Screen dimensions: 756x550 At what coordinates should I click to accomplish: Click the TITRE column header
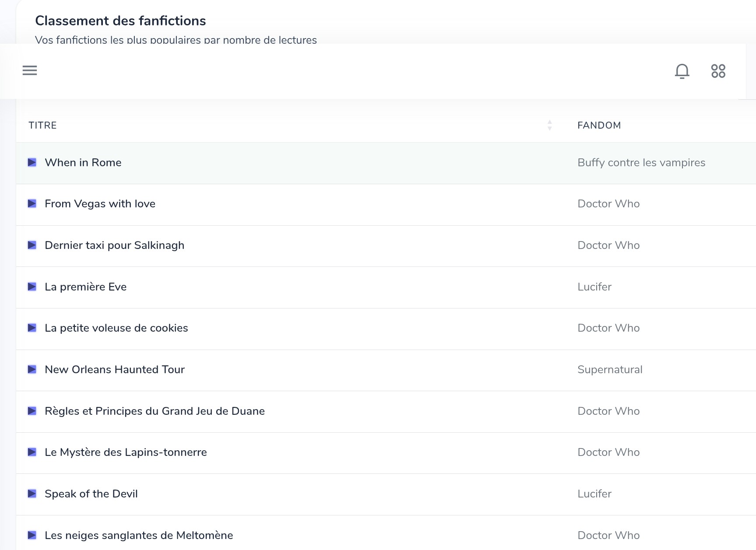pyautogui.click(x=42, y=125)
